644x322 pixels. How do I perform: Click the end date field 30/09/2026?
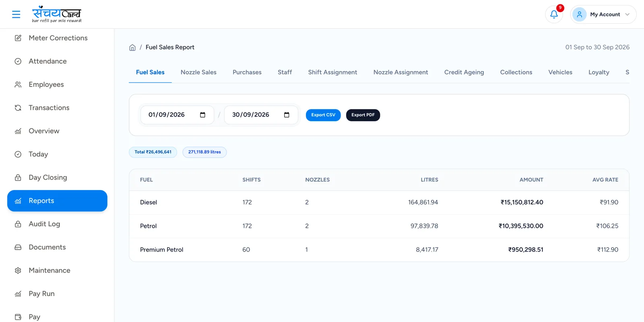(x=261, y=115)
